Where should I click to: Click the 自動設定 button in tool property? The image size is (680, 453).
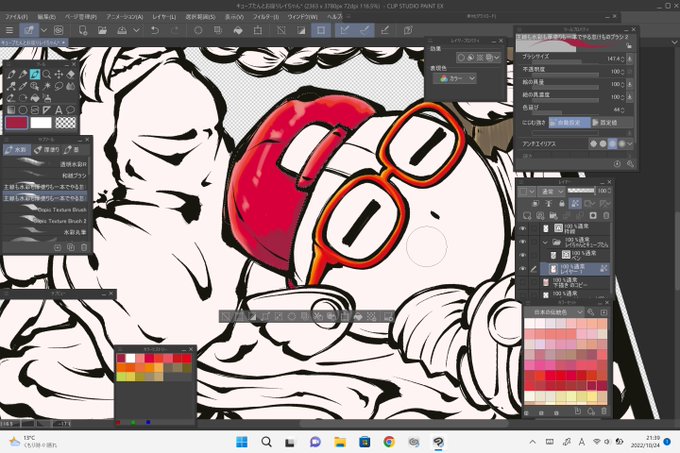[569, 123]
